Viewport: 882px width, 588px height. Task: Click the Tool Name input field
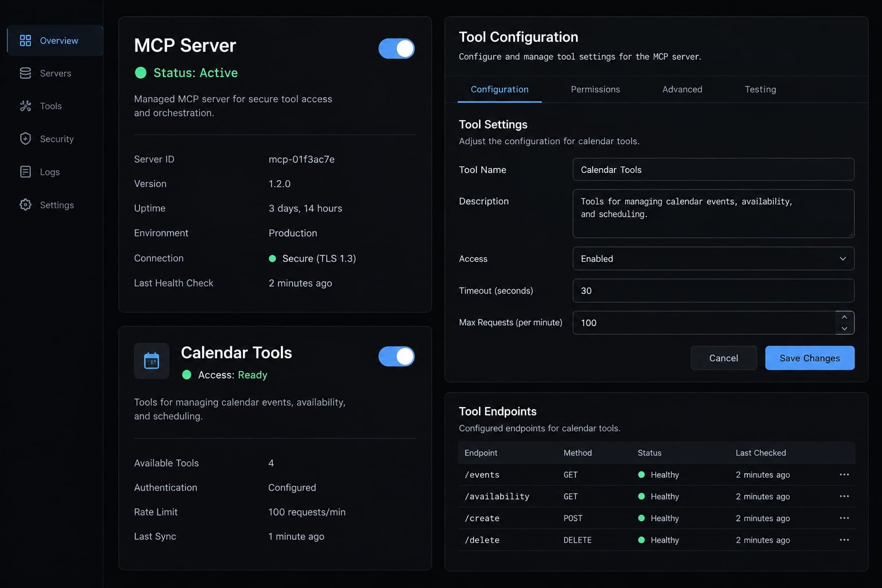pos(713,169)
